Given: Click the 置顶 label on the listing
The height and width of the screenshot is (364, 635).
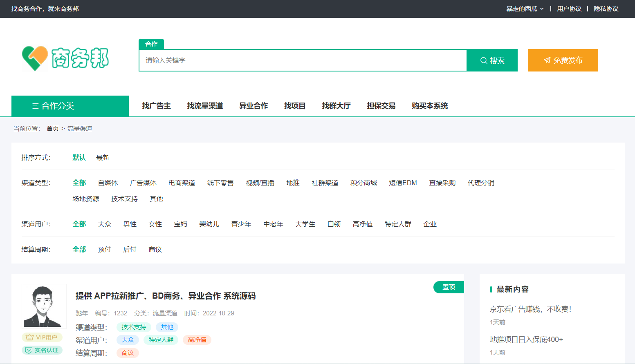Looking at the screenshot, I should click(449, 287).
